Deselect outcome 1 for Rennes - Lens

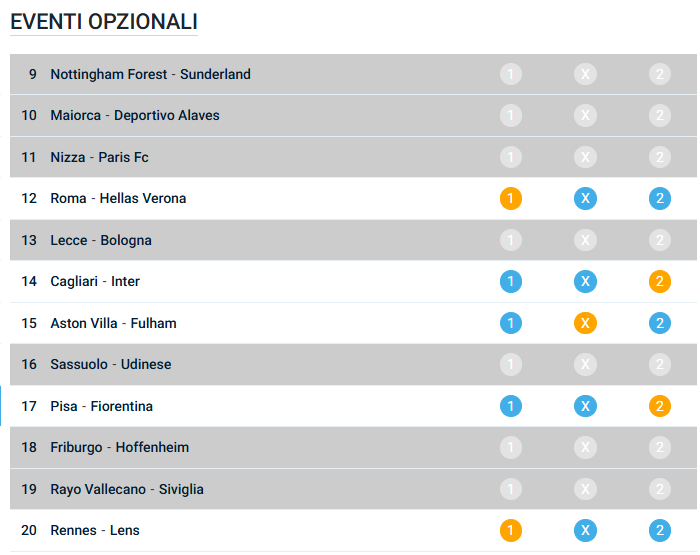[511, 530]
